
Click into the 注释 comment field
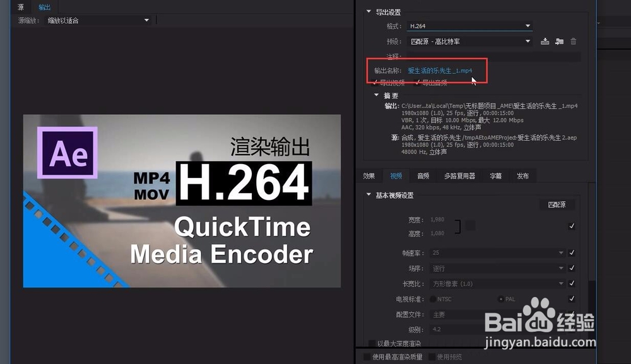click(493, 56)
